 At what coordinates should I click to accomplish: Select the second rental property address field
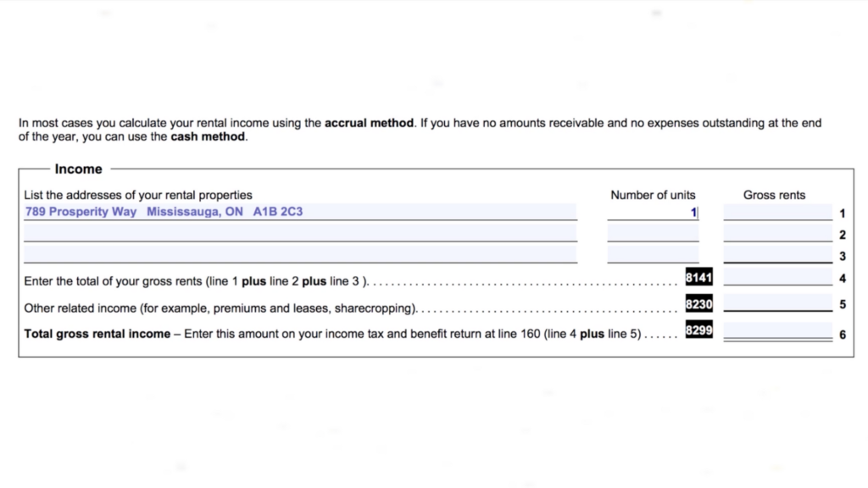point(300,233)
